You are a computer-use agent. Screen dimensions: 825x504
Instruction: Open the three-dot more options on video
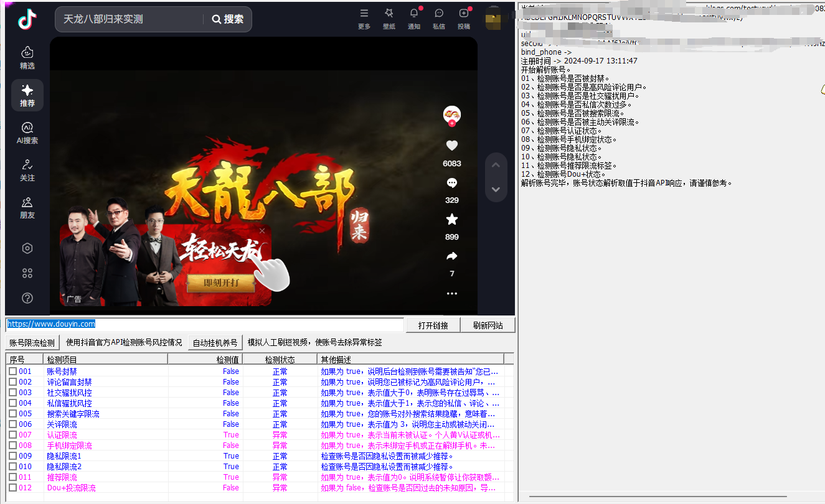tap(452, 293)
